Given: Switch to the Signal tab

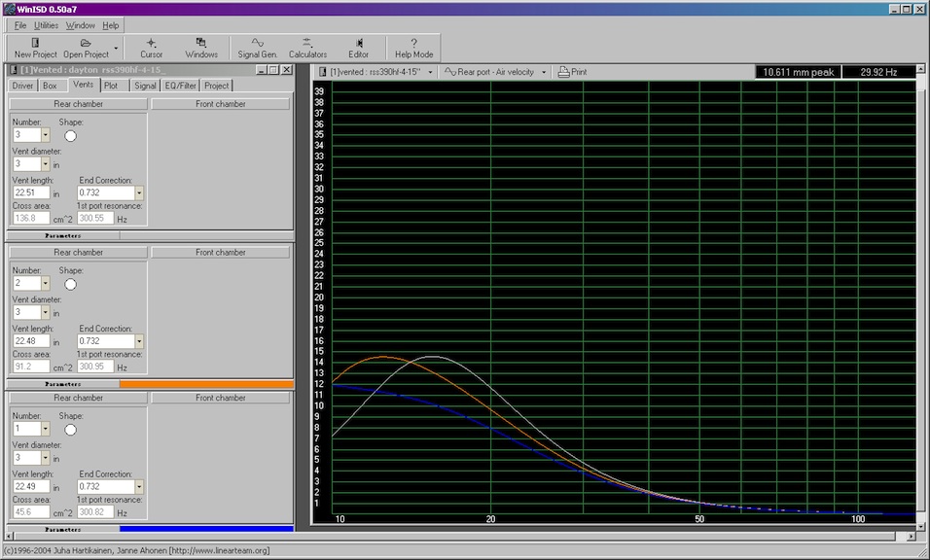Looking at the screenshot, I should pyautogui.click(x=145, y=86).
